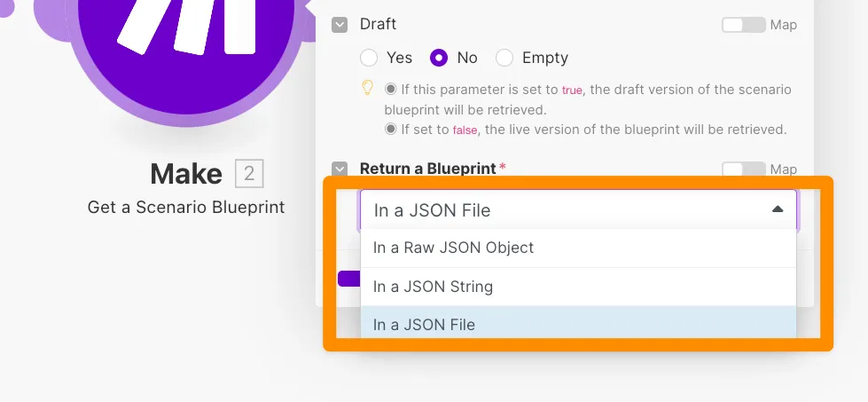Collapse the Draft parameter chevron

pyautogui.click(x=340, y=25)
